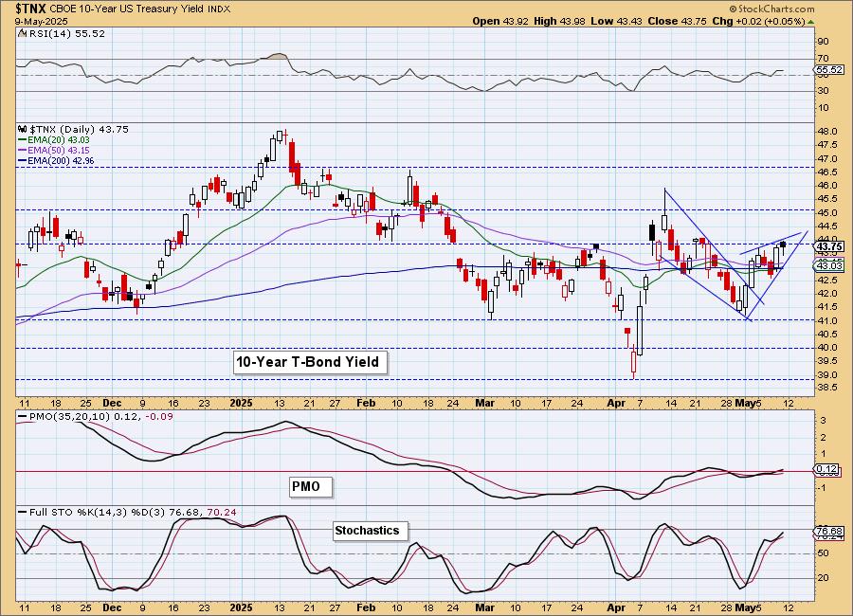Click the 70 label on RSI axis
This screenshot has width=853, height=616.
[823, 58]
